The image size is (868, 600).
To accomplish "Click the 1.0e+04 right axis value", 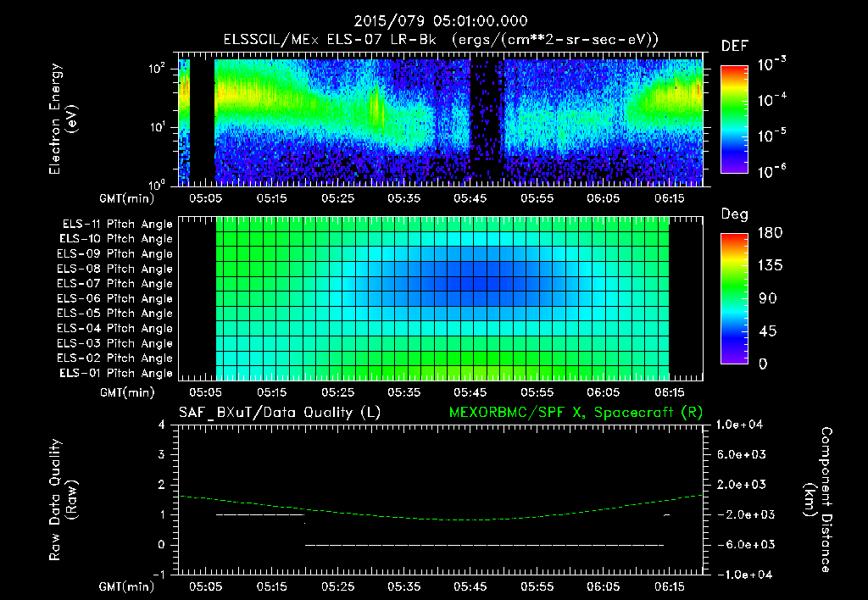I will tap(739, 425).
